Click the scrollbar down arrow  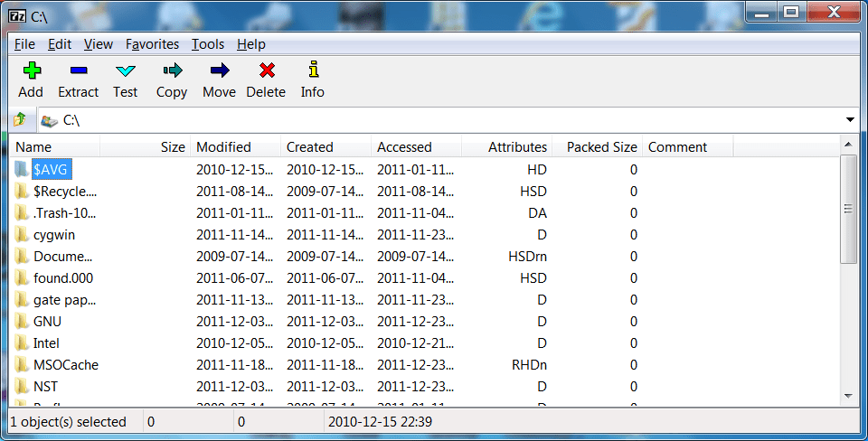click(848, 396)
